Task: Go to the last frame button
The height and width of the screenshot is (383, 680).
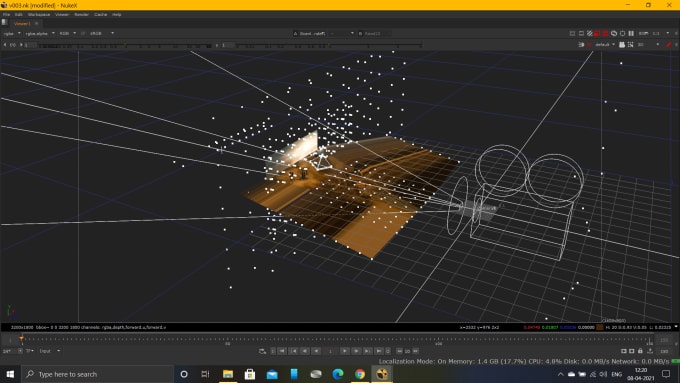Action: pyautogui.click(x=379, y=351)
